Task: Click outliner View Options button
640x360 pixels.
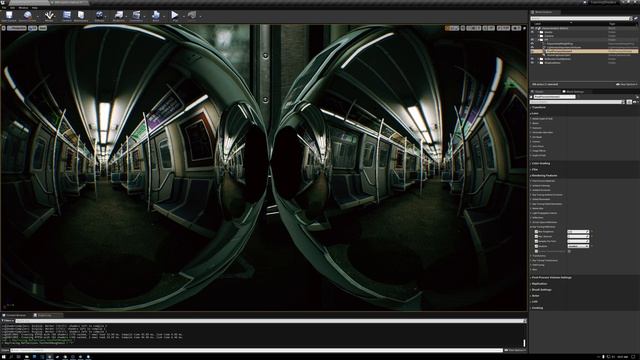Action: (x=627, y=84)
